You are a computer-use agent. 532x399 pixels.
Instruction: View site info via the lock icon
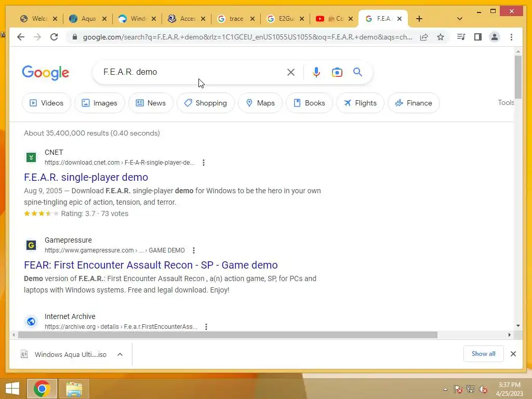coord(75,37)
